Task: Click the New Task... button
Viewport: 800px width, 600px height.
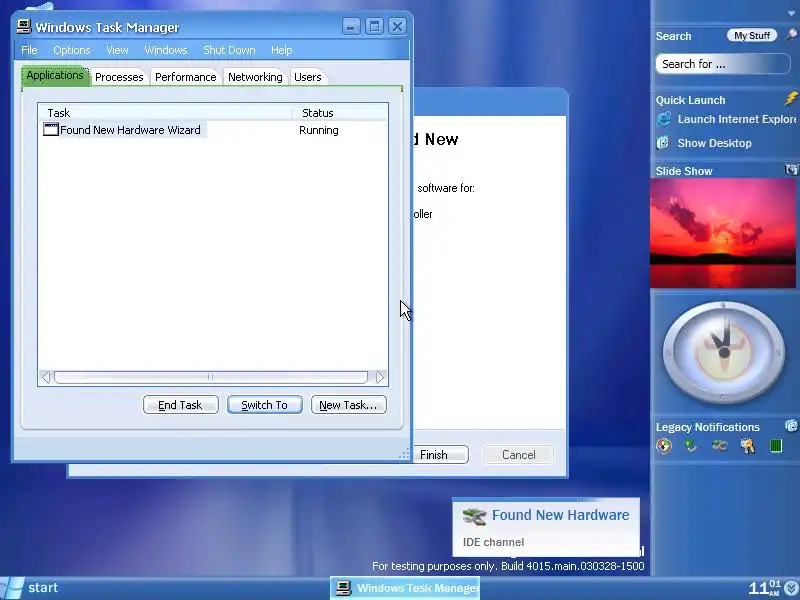Action: tap(348, 405)
